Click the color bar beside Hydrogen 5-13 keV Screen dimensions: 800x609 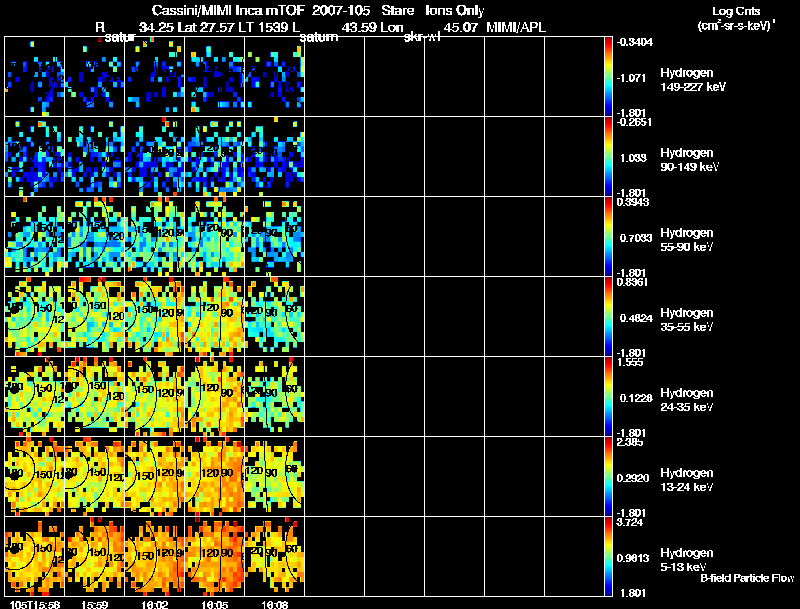[x=610, y=556]
